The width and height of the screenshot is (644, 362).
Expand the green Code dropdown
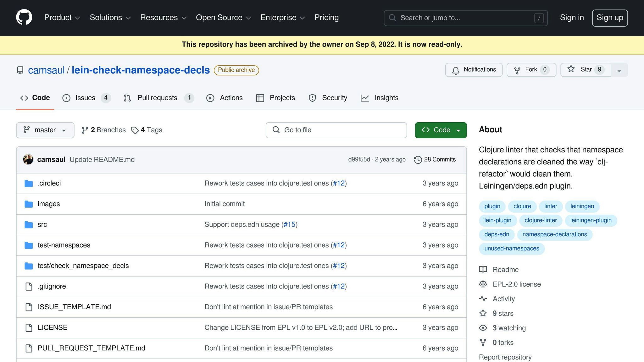pos(441,130)
